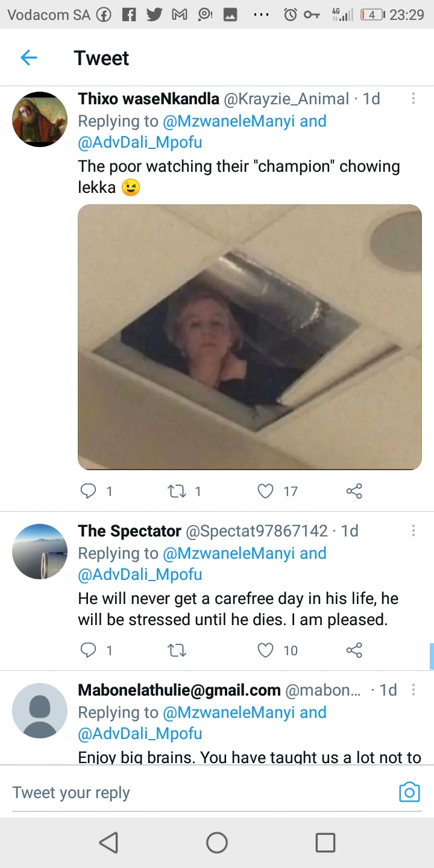The image size is (434, 868).
Task: Open The Spectator's profile avatar
Action: [40, 552]
